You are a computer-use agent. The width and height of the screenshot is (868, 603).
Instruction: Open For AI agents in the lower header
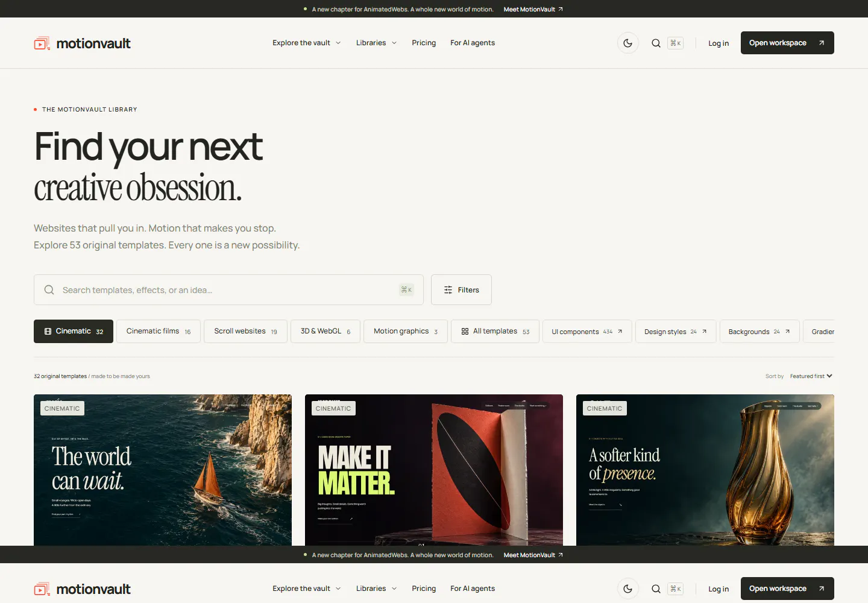click(473, 589)
